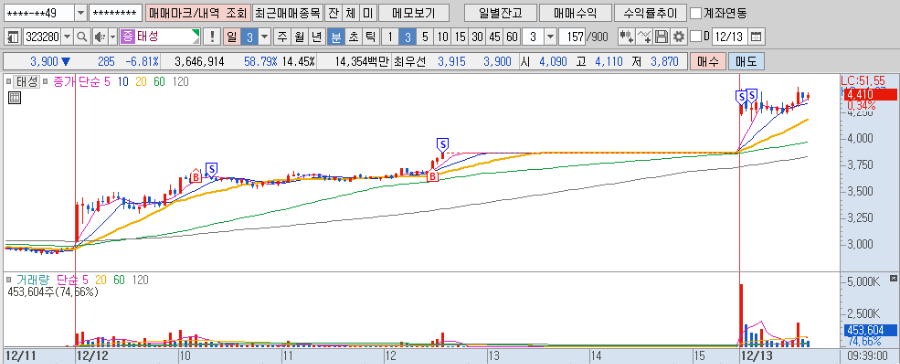This screenshot has width=900, height=364.
Task: Open the stock code 323280 dropdown arrow
Action: [67, 37]
